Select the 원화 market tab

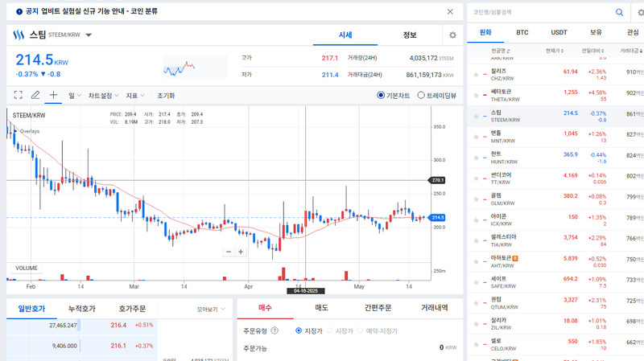pos(485,32)
